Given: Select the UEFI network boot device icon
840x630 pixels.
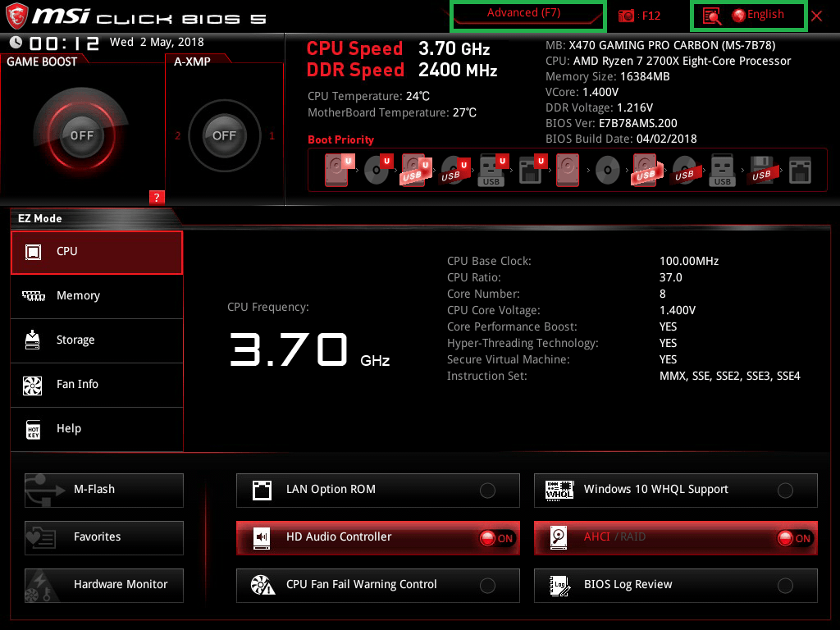Looking at the screenshot, I should point(532,170).
